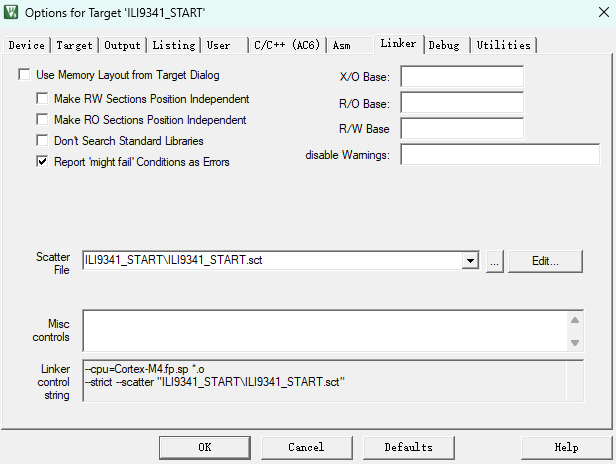Screen dimensions: 616x464
Task: Click Misc controls scroll up arrow
Action: tap(575, 320)
